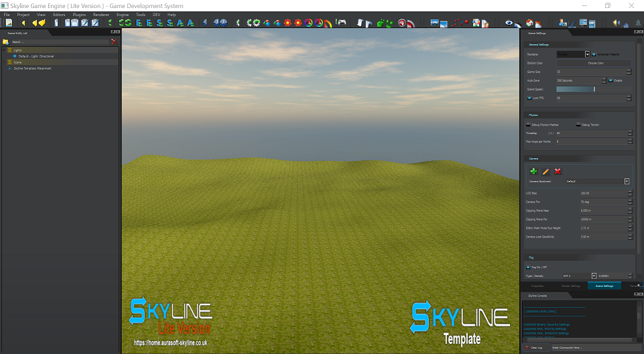The image size is (644, 354).
Task: Toggle the Lock FPS checkbox
Action: pyautogui.click(x=529, y=98)
